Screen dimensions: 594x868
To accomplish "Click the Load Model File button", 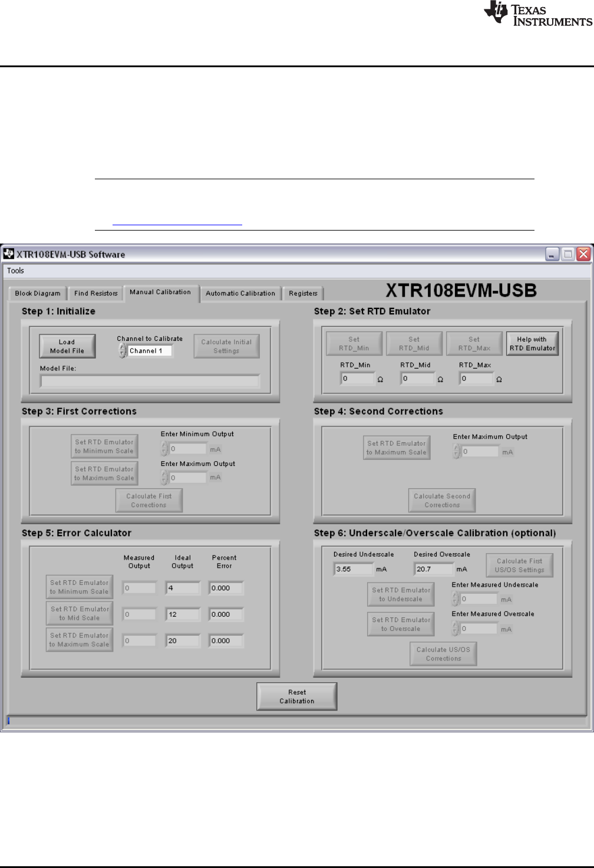I will point(67,346).
